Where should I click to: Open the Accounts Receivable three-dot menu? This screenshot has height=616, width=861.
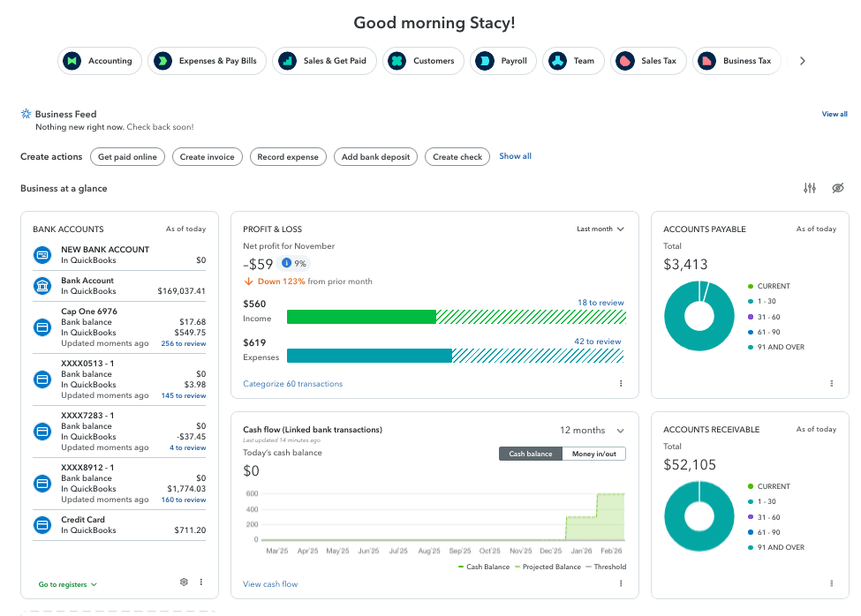tap(831, 583)
